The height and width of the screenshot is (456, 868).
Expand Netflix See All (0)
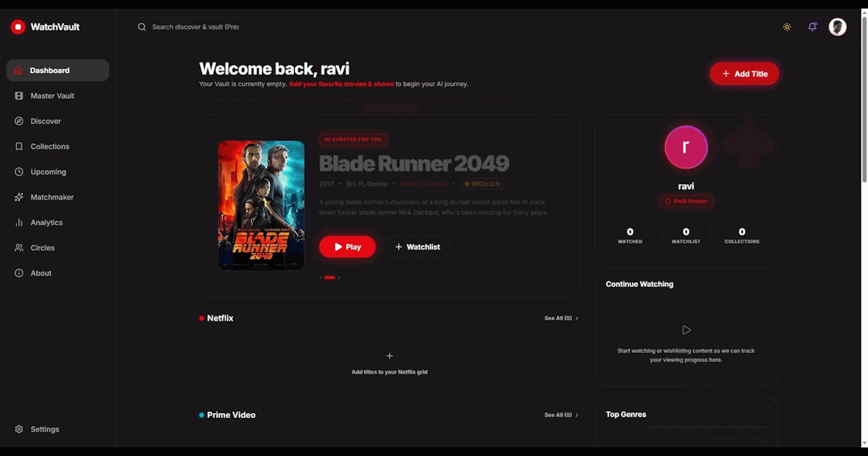tap(561, 318)
